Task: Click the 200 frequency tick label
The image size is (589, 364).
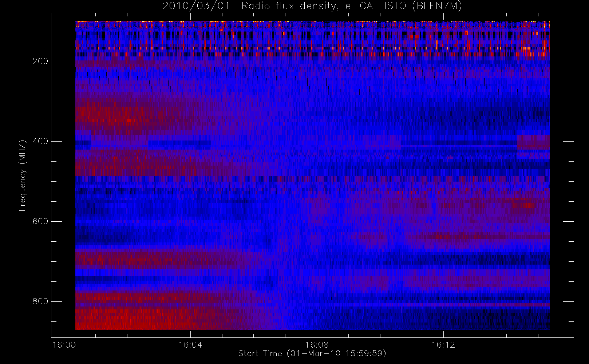Action: (40, 61)
